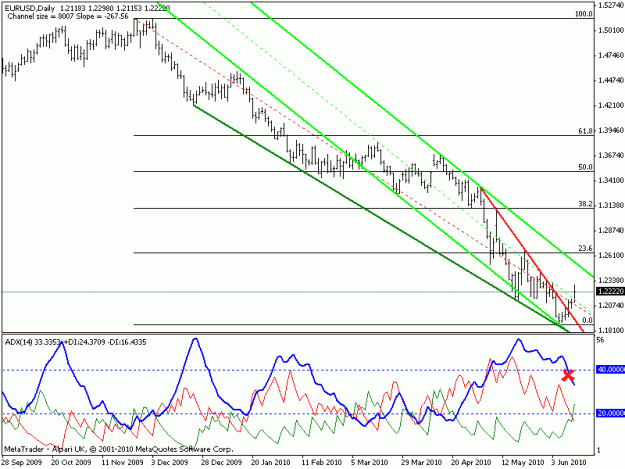Click the 5 Mar 2010 date label
The height and width of the screenshot is (469, 625).
coord(369,462)
